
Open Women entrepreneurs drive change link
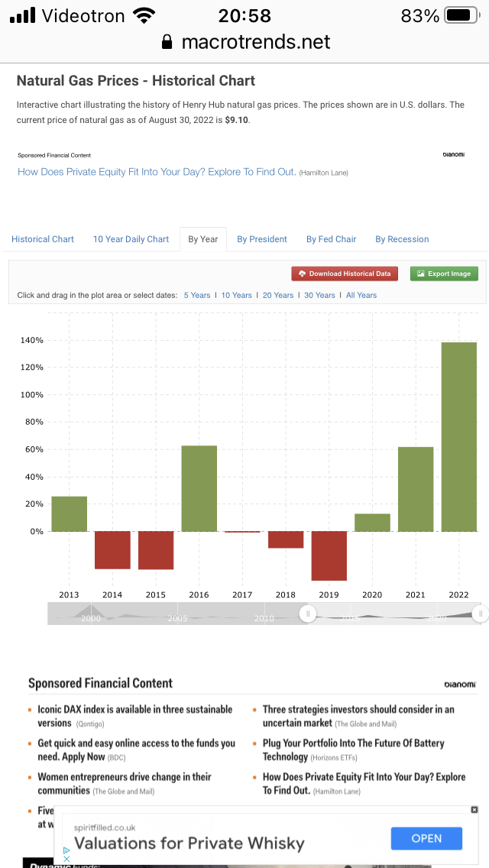tap(125, 783)
